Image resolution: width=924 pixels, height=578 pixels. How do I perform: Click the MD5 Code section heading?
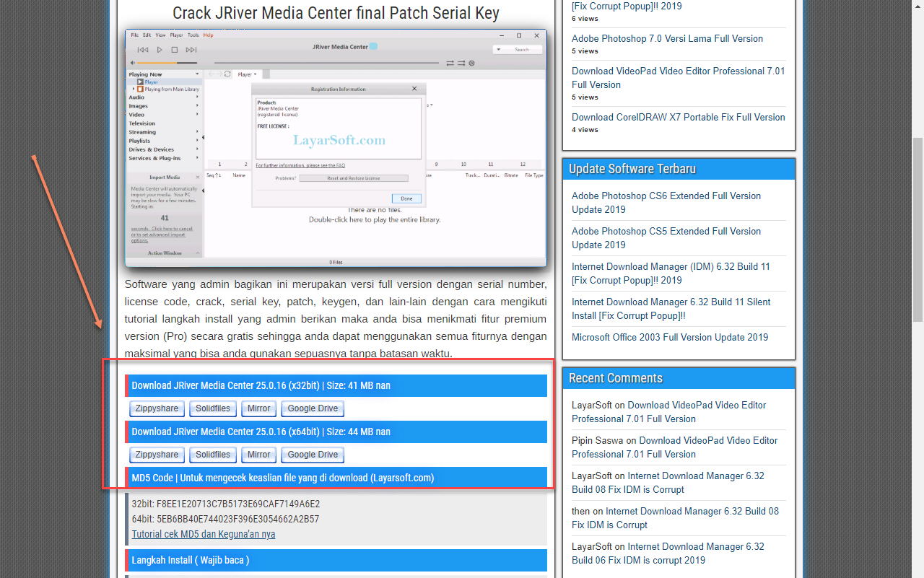336,478
